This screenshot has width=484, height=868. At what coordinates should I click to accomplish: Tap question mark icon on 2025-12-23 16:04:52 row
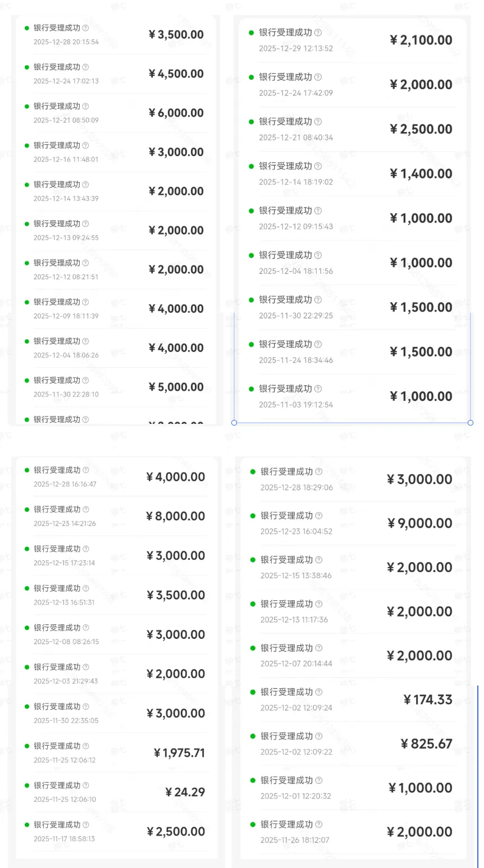[x=319, y=515]
